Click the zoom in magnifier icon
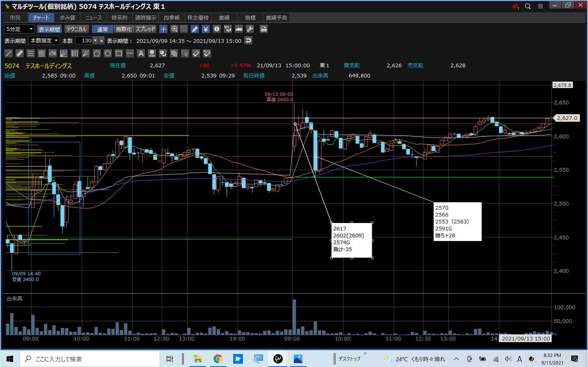This screenshot has width=588, height=367. coord(174,29)
